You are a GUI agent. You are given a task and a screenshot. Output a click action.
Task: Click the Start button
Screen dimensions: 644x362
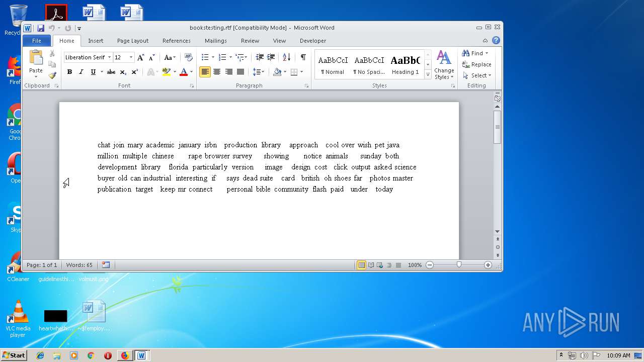(14, 355)
